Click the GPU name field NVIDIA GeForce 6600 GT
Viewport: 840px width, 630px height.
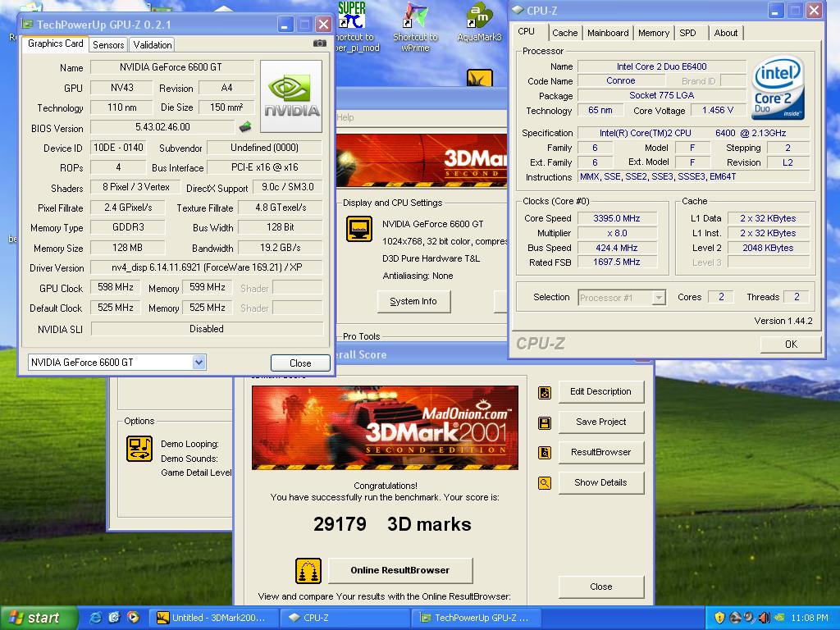tap(172, 67)
